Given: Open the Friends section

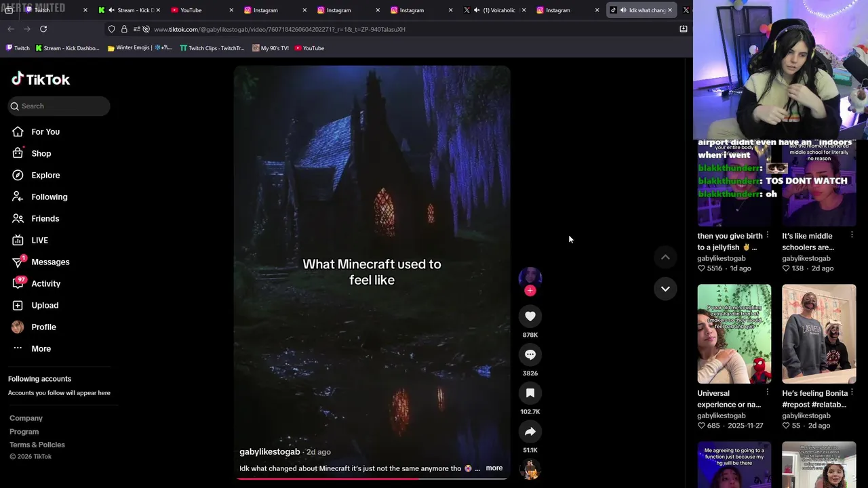Looking at the screenshot, I should point(45,218).
